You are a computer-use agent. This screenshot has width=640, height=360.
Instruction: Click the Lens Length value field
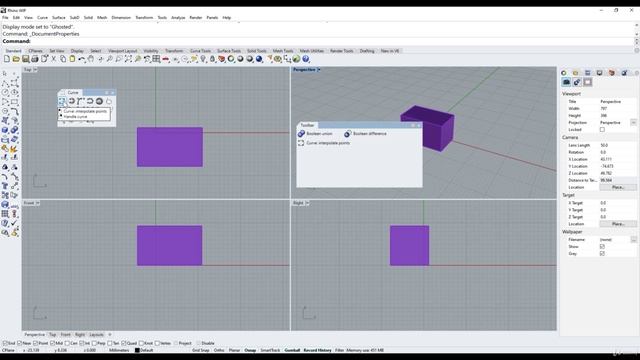point(618,145)
